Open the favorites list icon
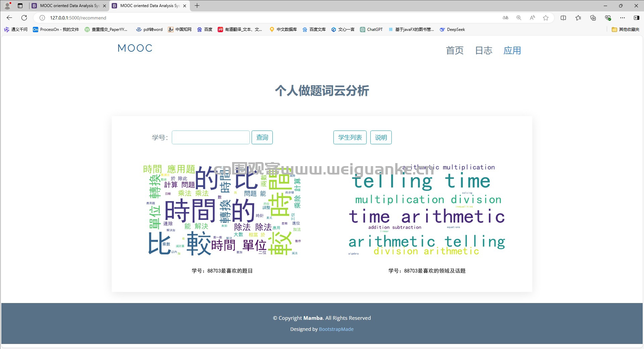 pos(578,18)
